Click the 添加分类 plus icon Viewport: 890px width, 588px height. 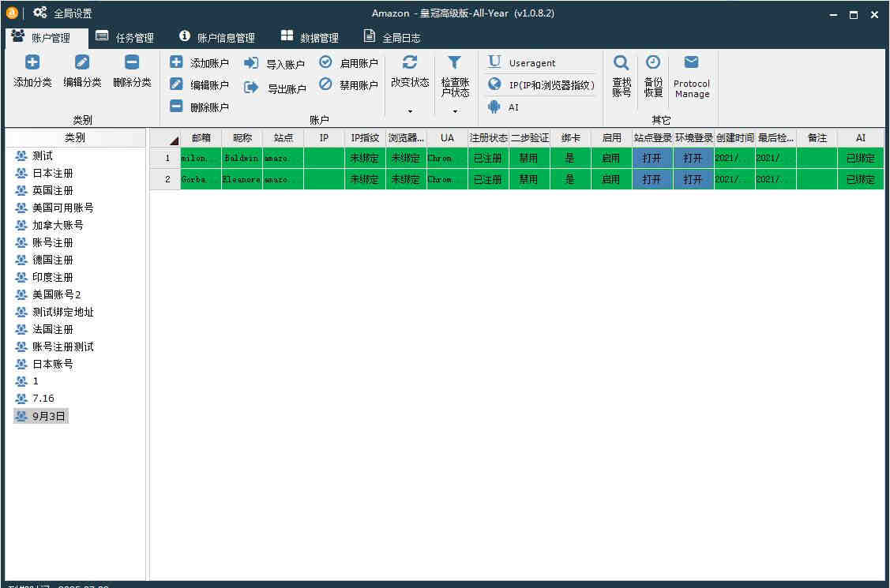pos(32,62)
